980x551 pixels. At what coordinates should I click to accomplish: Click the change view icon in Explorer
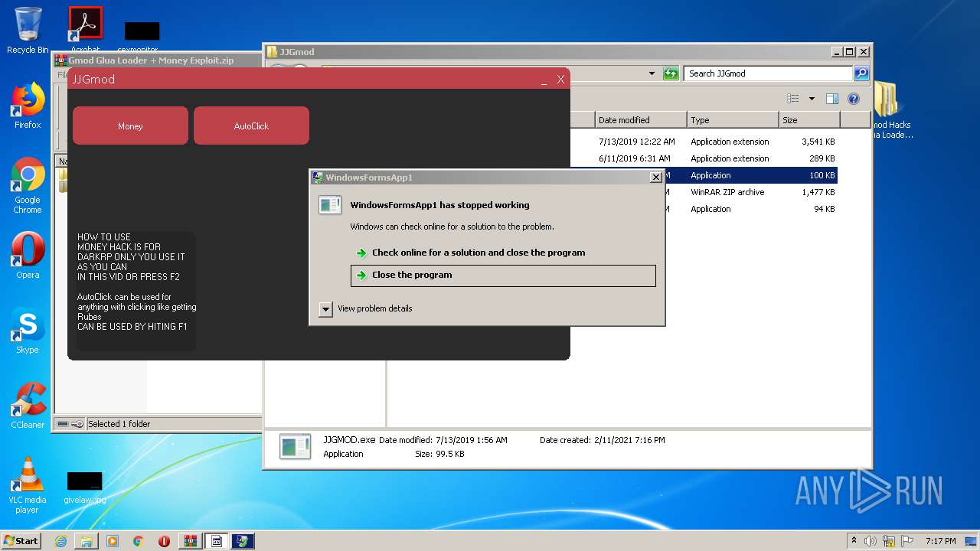click(793, 99)
